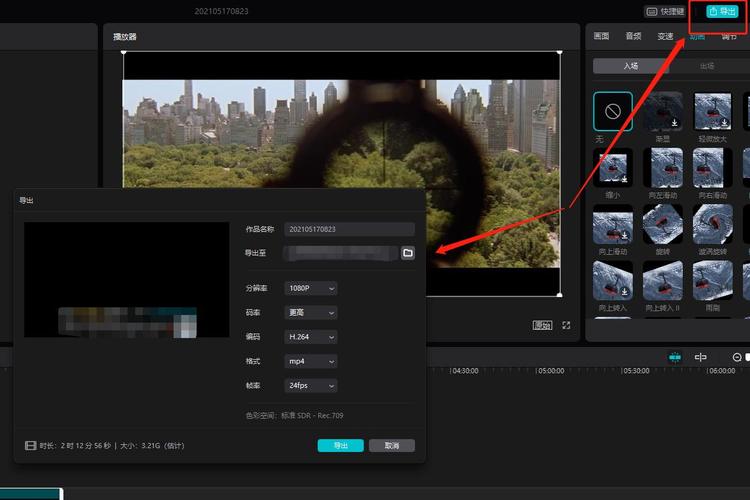Switch to the 音频 audio tab

(633, 36)
